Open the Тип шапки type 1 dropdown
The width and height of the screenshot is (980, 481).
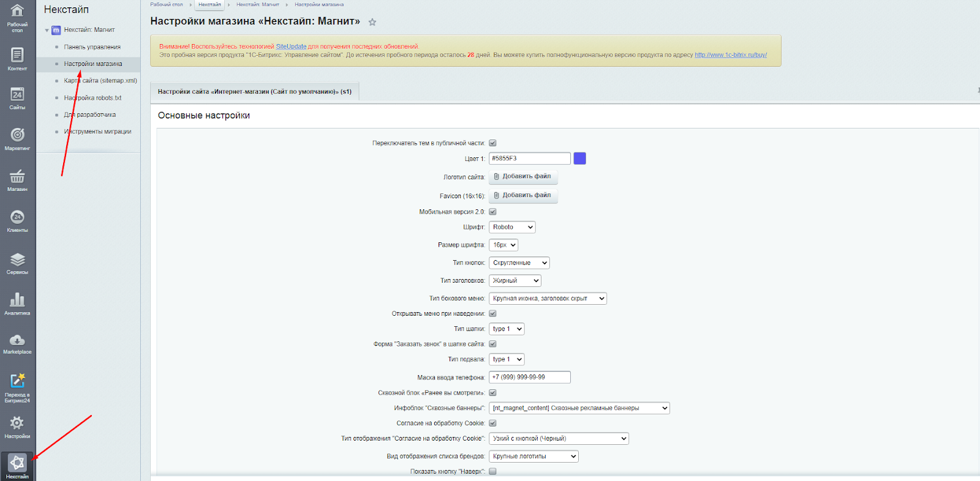coord(507,329)
